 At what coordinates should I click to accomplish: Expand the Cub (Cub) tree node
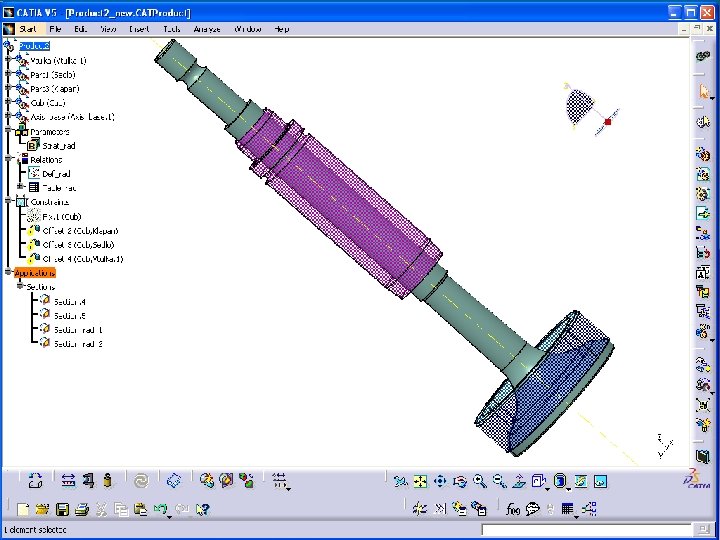(x=8, y=101)
